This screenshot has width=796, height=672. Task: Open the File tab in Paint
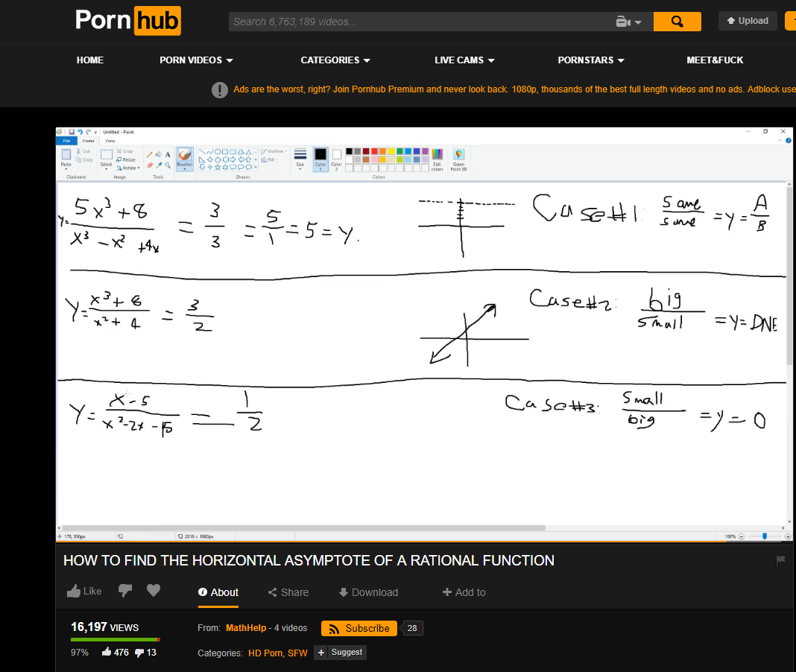pos(66,141)
